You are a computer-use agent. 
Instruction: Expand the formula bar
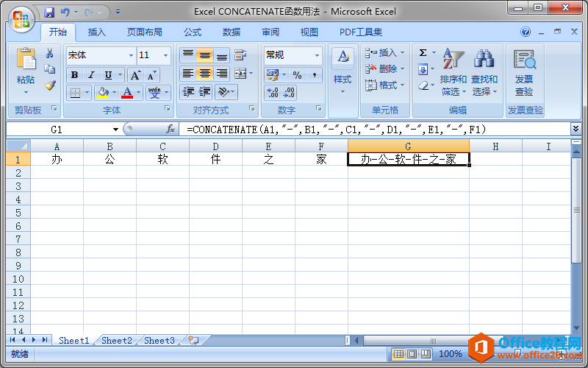[576, 130]
